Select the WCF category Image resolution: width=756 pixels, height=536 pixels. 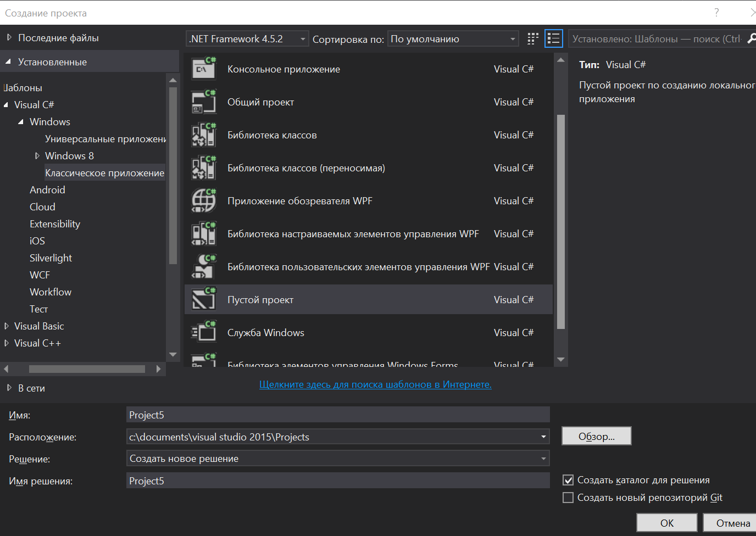[40, 275]
